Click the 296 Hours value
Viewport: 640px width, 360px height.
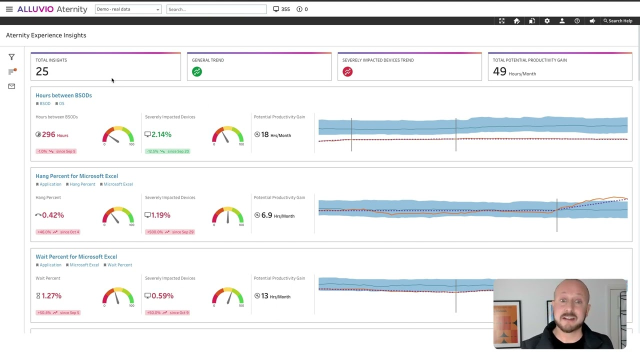coord(52,134)
